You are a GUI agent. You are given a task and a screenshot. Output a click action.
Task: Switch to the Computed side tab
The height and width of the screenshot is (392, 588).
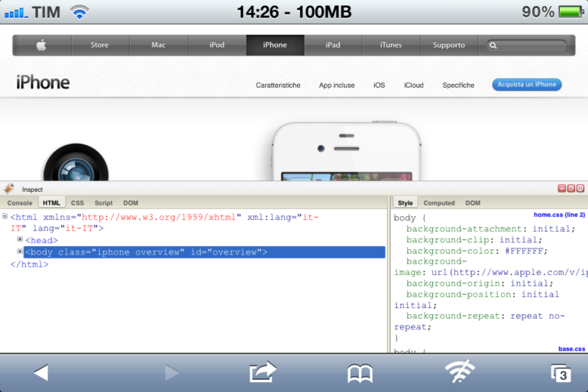pyautogui.click(x=439, y=203)
